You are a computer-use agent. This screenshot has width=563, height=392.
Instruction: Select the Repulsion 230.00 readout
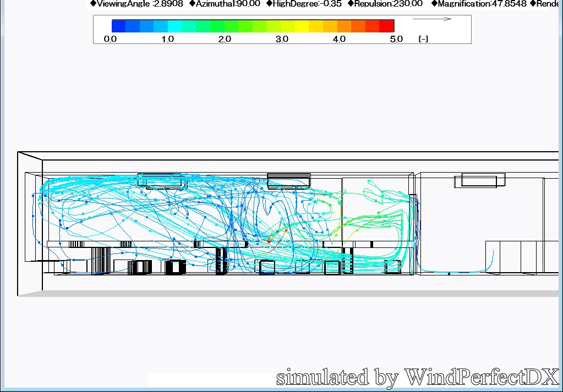[x=385, y=3]
